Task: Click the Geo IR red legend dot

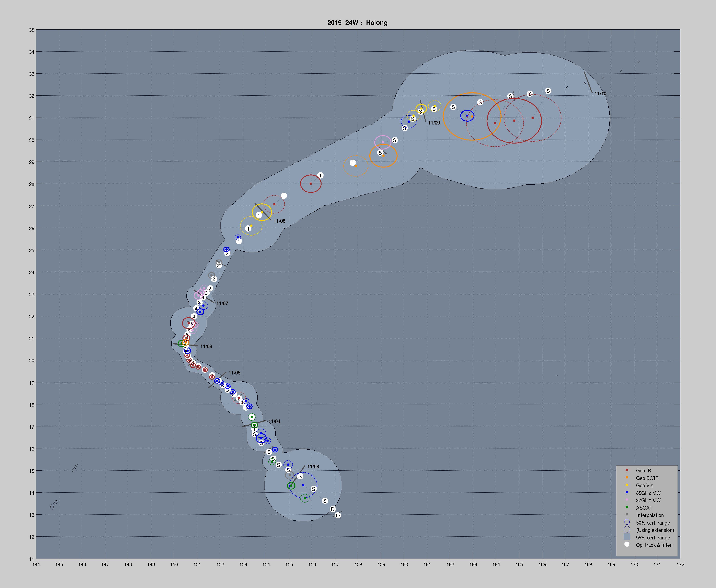Action: pyautogui.click(x=627, y=470)
